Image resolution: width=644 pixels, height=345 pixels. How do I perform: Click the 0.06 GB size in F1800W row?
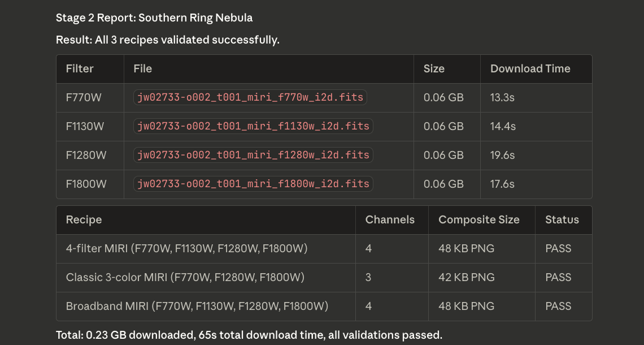click(x=443, y=184)
